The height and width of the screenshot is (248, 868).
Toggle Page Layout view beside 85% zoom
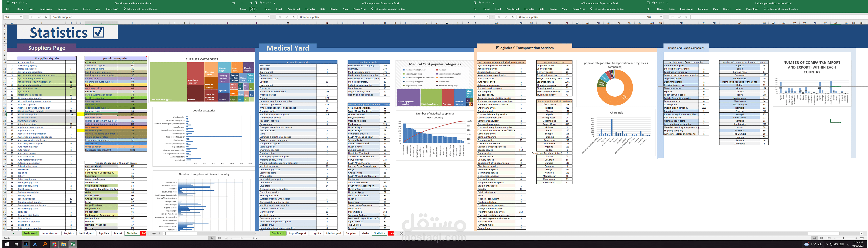click(x=822, y=238)
